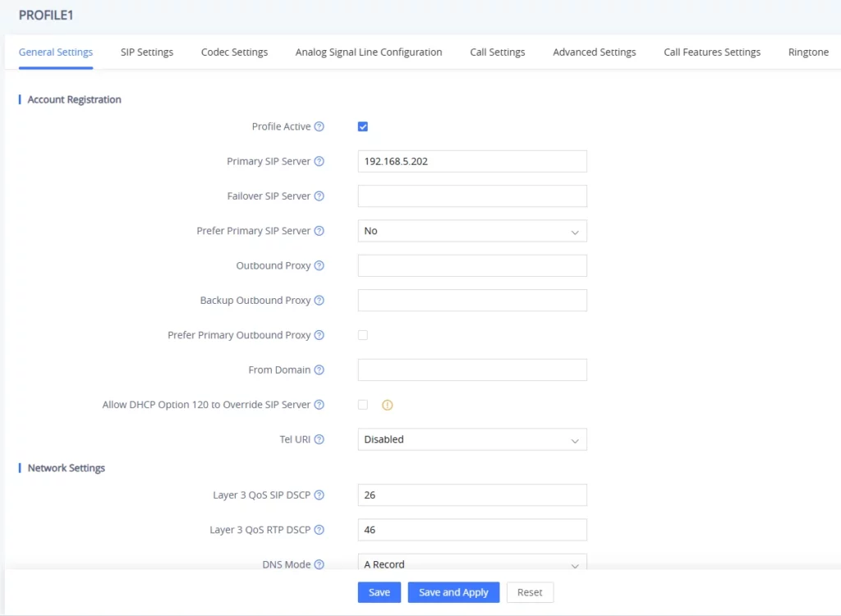This screenshot has height=616, width=841.
Task: Open help icon for Primary SIP Server
Action: pos(319,162)
